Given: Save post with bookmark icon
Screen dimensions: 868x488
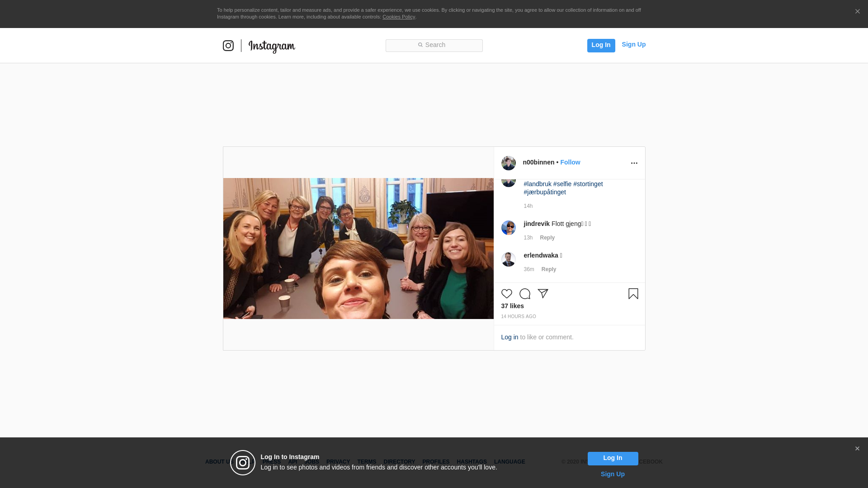Looking at the screenshot, I should 633,294.
